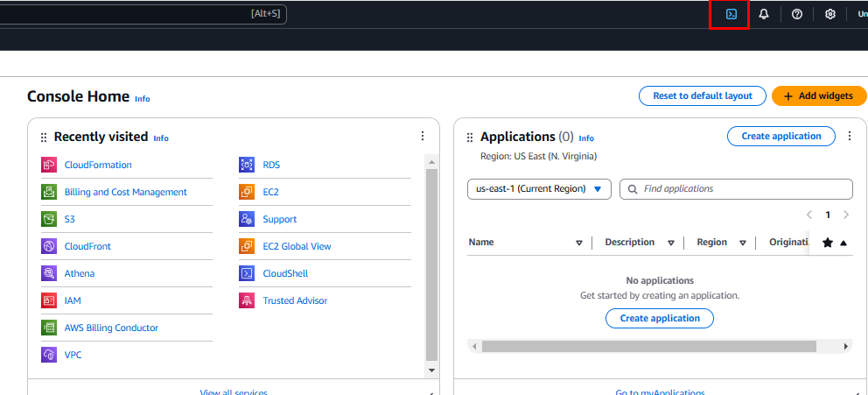868x395 pixels.
Task: Sort applications by Name column
Action: point(578,243)
